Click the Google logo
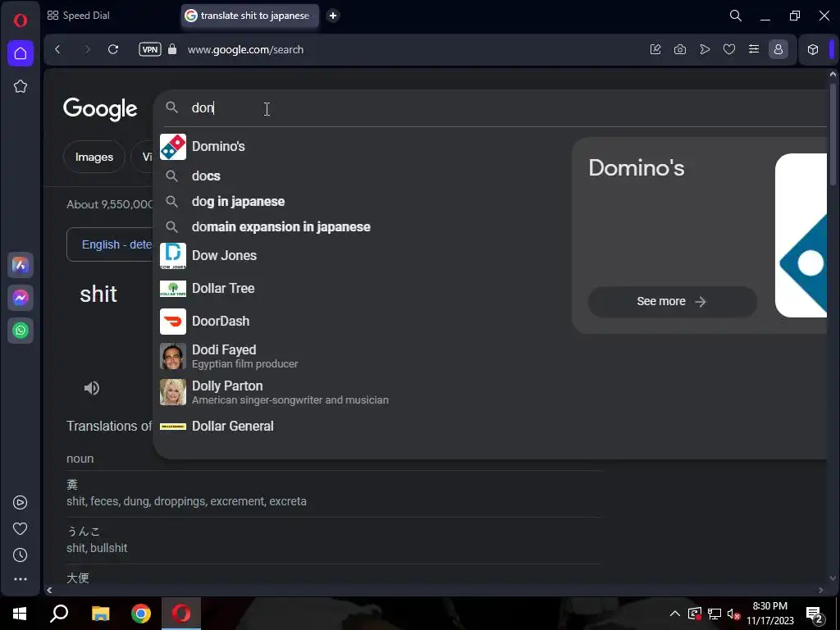 [100, 109]
